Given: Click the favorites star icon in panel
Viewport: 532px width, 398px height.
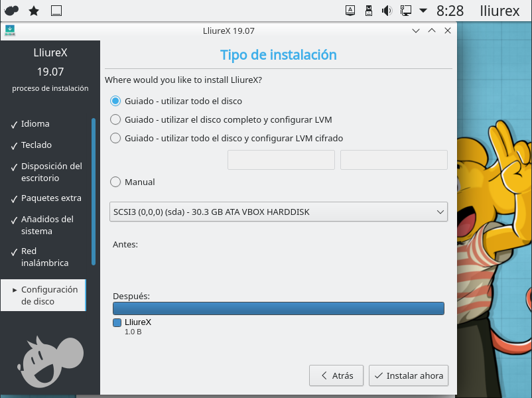Looking at the screenshot, I should pyautogui.click(x=34, y=11).
